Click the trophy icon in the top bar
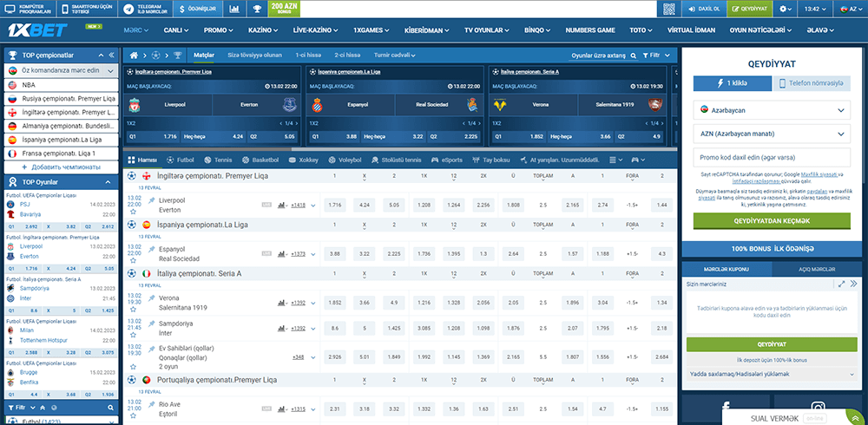This screenshot has height=425, width=868. pos(256,9)
